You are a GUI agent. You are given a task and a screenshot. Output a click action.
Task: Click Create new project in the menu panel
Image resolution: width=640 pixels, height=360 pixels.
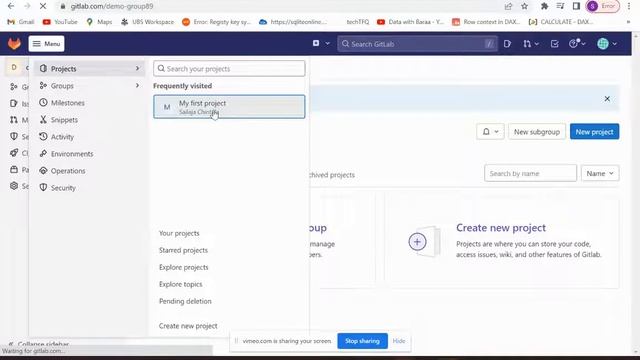pos(188,326)
